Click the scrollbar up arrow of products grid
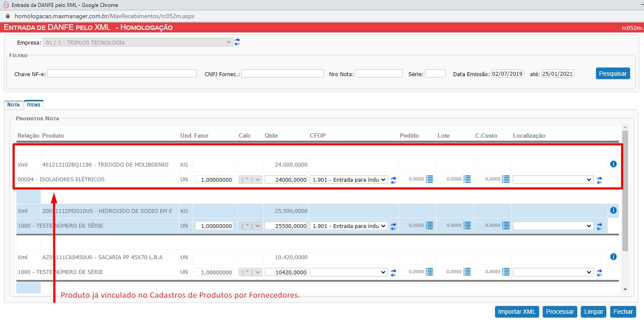Image resolution: width=644 pixels, height=328 pixels. pyautogui.click(x=625, y=127)
